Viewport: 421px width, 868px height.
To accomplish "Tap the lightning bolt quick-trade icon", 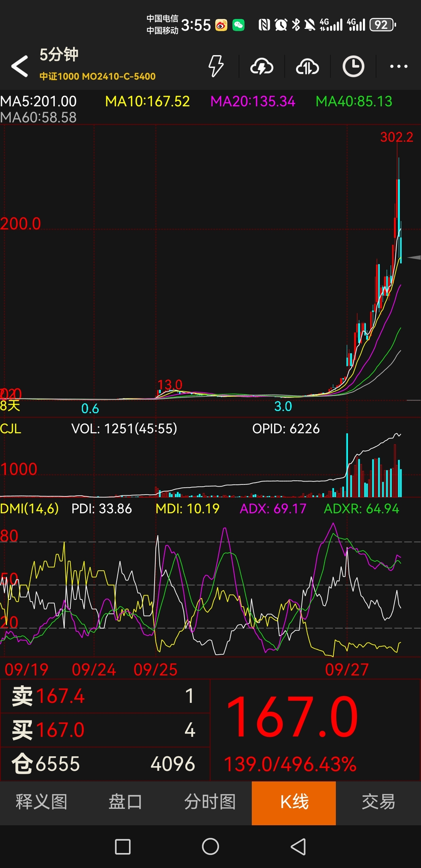I will coord(216,66).
